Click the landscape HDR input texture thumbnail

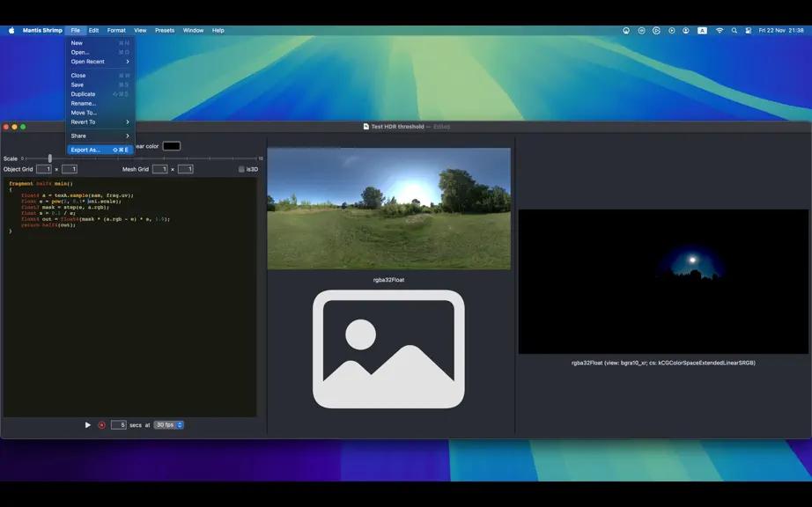pos(389,209)
